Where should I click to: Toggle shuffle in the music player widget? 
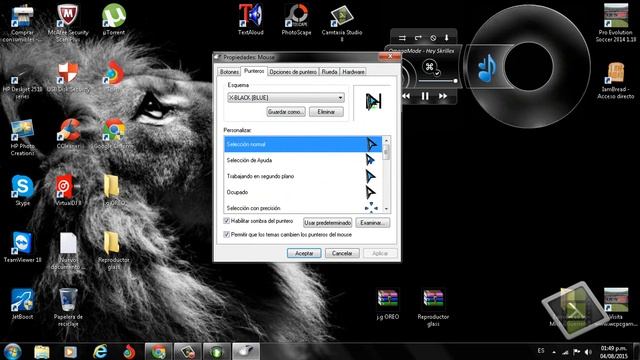[x=402, y=38]
